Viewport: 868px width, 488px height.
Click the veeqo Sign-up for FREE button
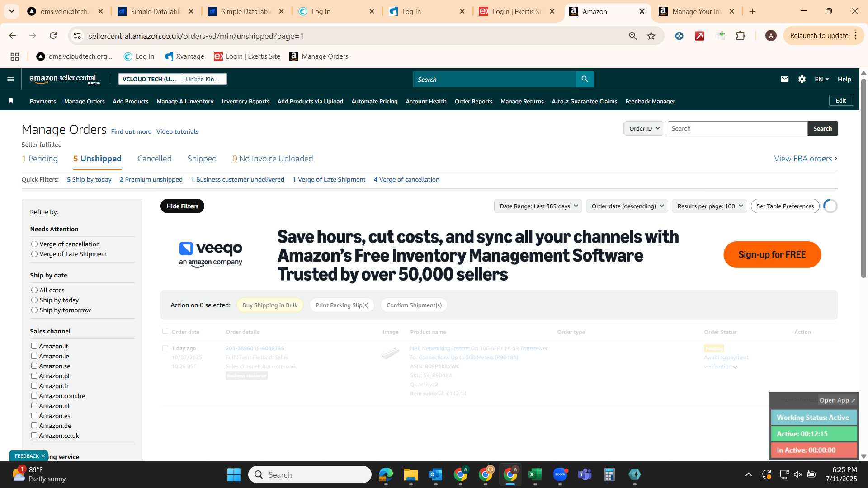772,254
